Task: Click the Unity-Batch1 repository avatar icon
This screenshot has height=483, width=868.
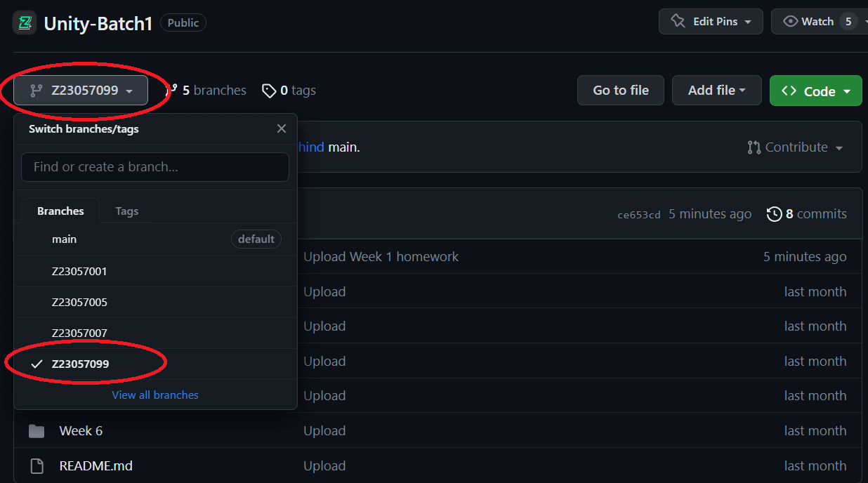Action: click(25, 22)
